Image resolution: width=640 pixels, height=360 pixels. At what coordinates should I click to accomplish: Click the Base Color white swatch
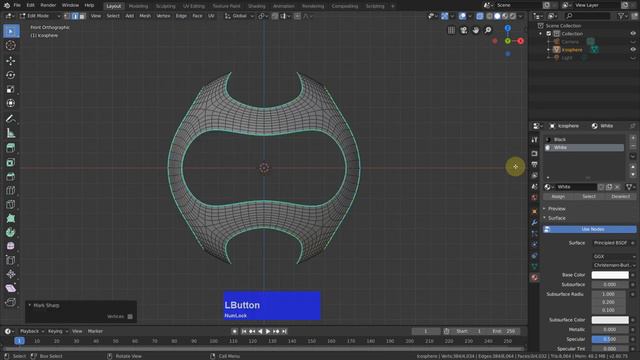pyautogui.click(x=610, y=275)
